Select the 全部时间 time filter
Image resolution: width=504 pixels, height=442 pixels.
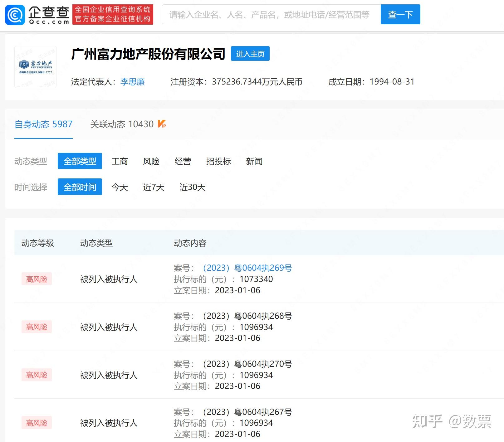click(x=80, y=187)
